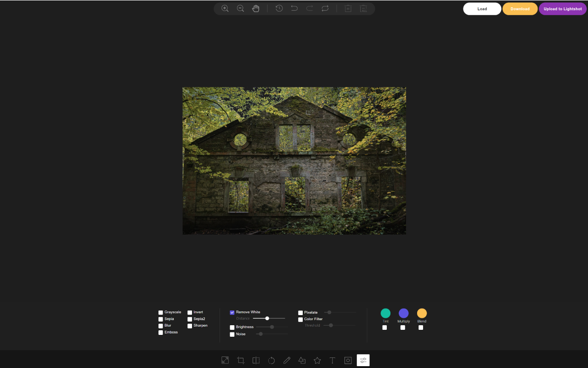Enable the Grayscale filter
Viewport: 588px width, 368px height.
(x=161, y=312)
